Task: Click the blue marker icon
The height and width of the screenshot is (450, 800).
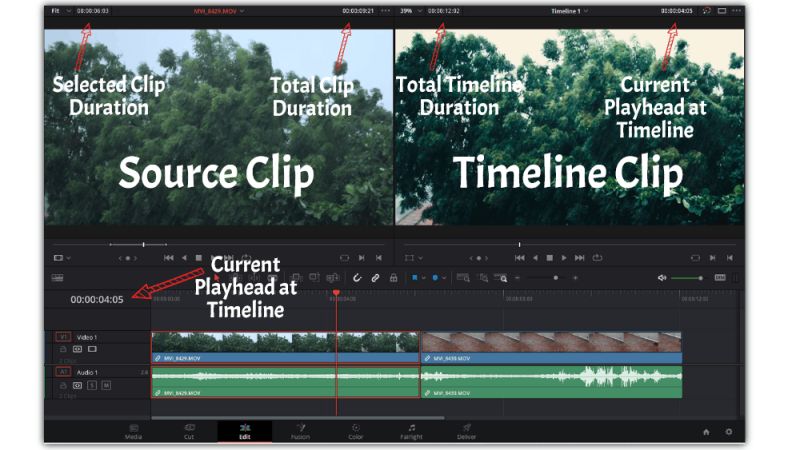Action: click(435, 278)
